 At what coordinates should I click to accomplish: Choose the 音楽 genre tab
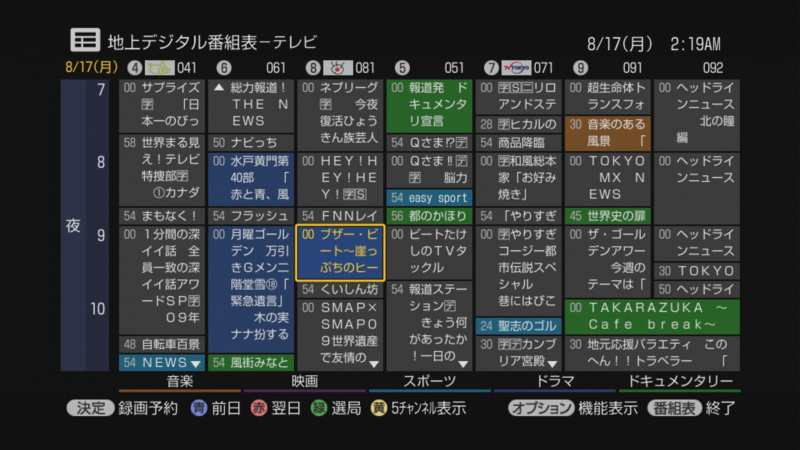point(180,382)
